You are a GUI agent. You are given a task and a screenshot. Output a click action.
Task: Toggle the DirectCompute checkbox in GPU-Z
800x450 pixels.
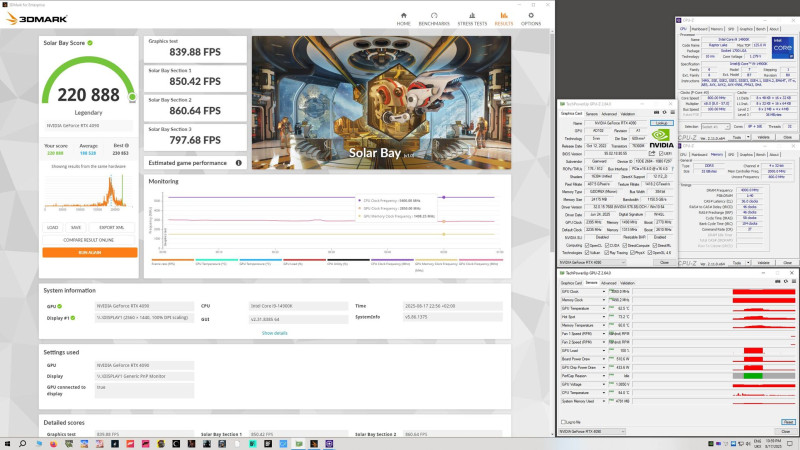626,245
